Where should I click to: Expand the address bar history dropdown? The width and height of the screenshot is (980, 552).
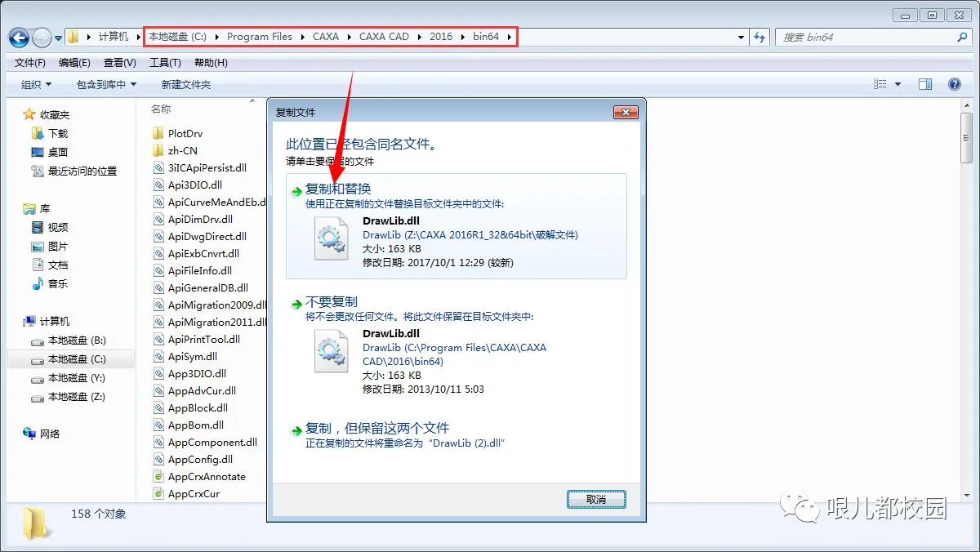click(x=742, y=38)
